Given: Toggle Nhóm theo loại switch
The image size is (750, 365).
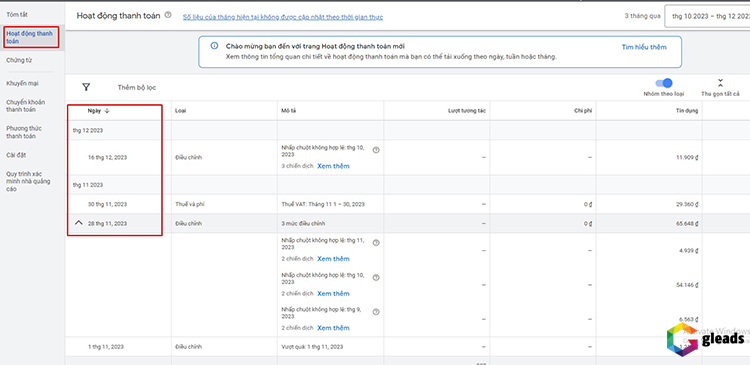Looking at the screenshot, I should click(x=664, y=83).
